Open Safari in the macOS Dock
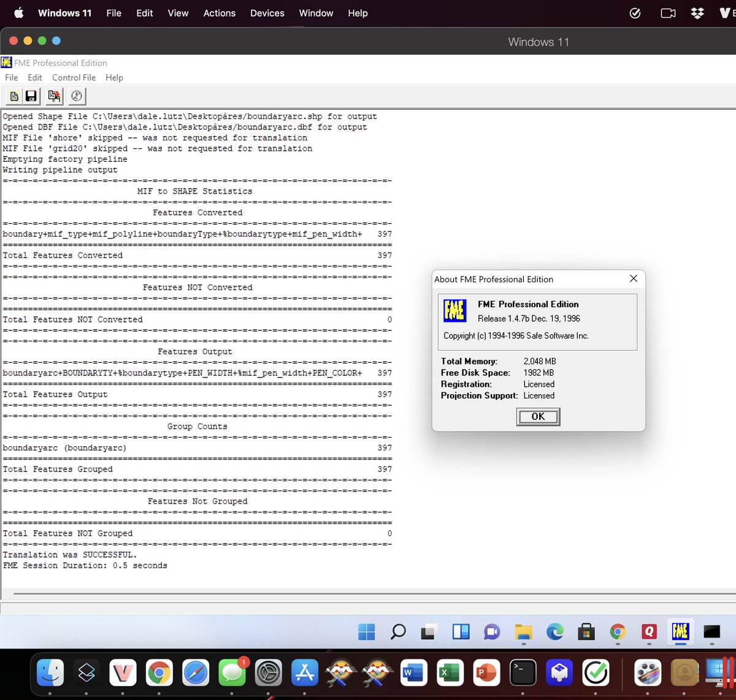Screen dimensions: 736x700 (196, 673)
